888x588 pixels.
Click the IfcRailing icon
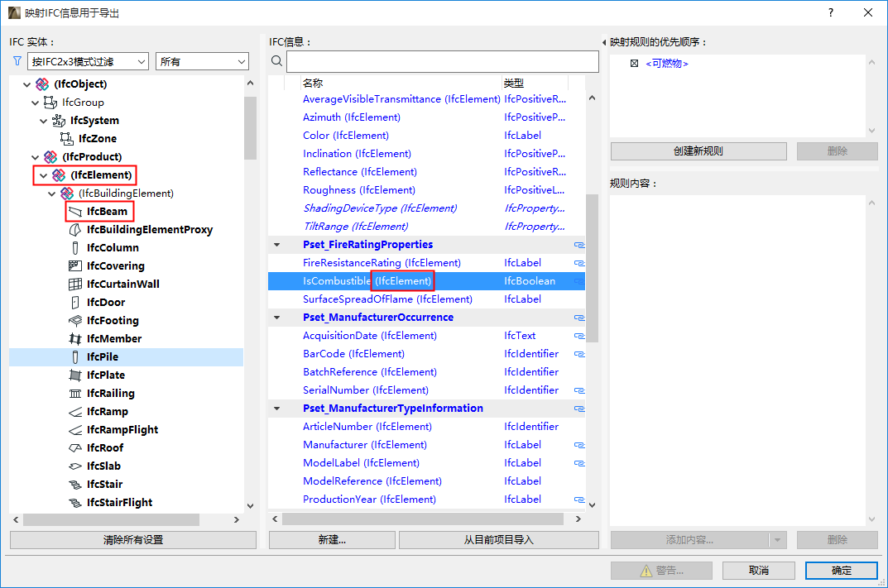tap(75, 394)
